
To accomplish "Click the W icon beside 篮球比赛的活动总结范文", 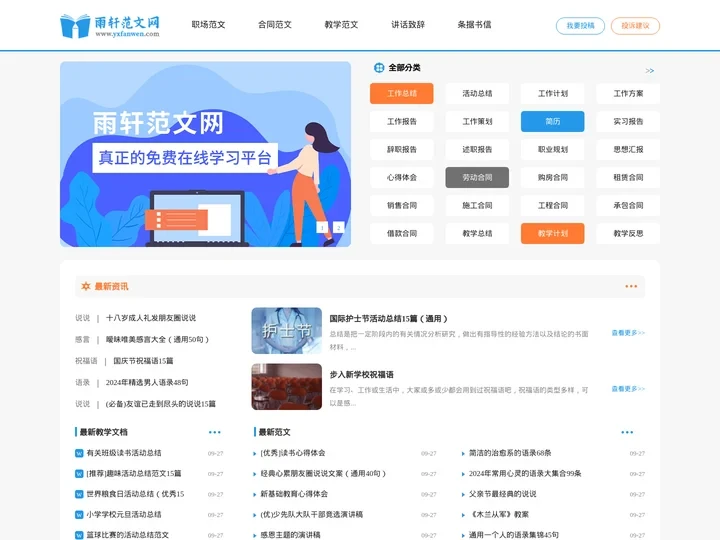I will click(79, 535).
